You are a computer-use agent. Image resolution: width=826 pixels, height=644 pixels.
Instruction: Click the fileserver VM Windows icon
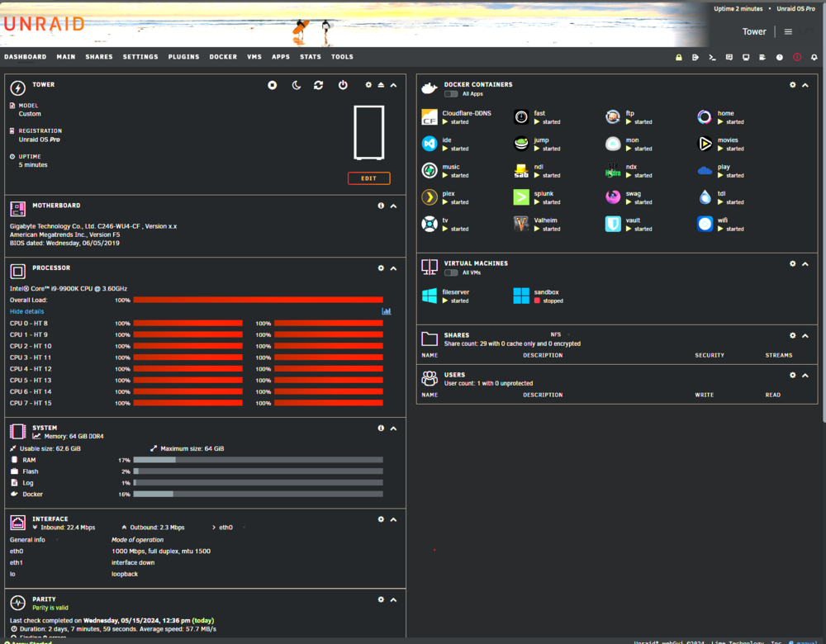coord(430,296)
